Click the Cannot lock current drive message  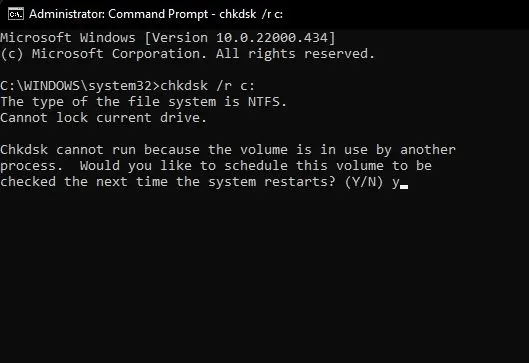103,118
